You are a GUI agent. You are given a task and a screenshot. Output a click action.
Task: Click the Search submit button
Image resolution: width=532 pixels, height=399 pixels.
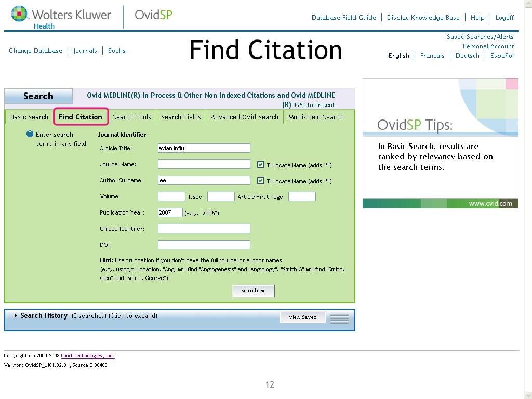click(253, 291)
